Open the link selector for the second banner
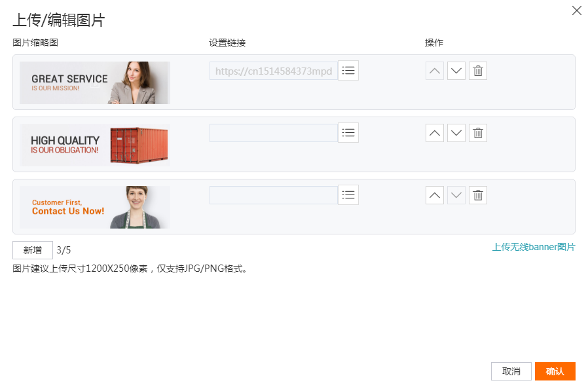Viewport: 588px width, 389px height. (x=348, y=132)
